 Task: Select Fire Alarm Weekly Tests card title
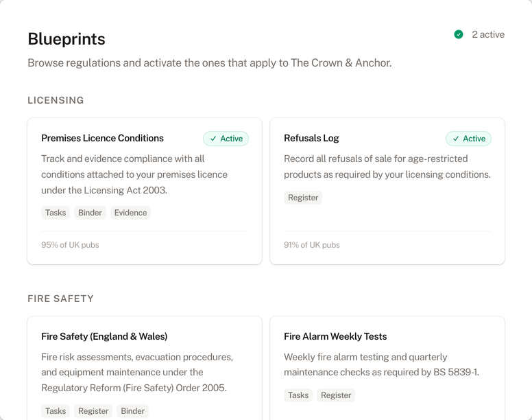point(335,336)
